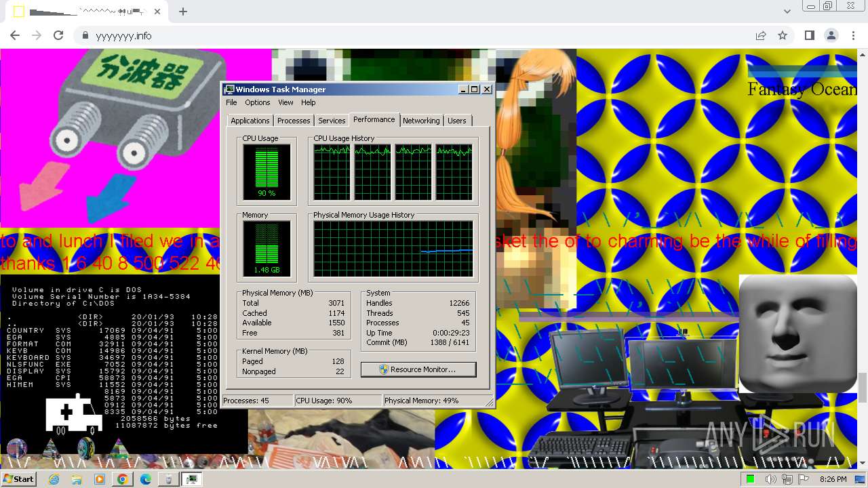Viewport: 868px width, 488px height.
Task: Maximize the Task Manager window
Action: coord(475,89)
